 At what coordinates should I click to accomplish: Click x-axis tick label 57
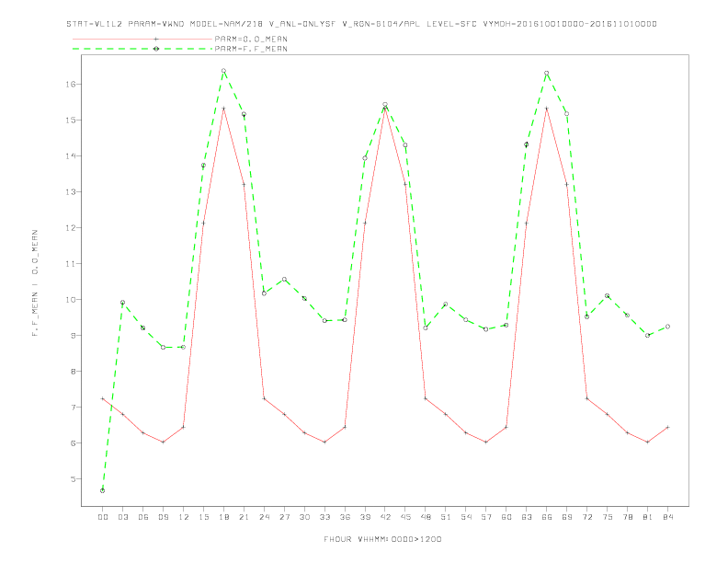486,517
